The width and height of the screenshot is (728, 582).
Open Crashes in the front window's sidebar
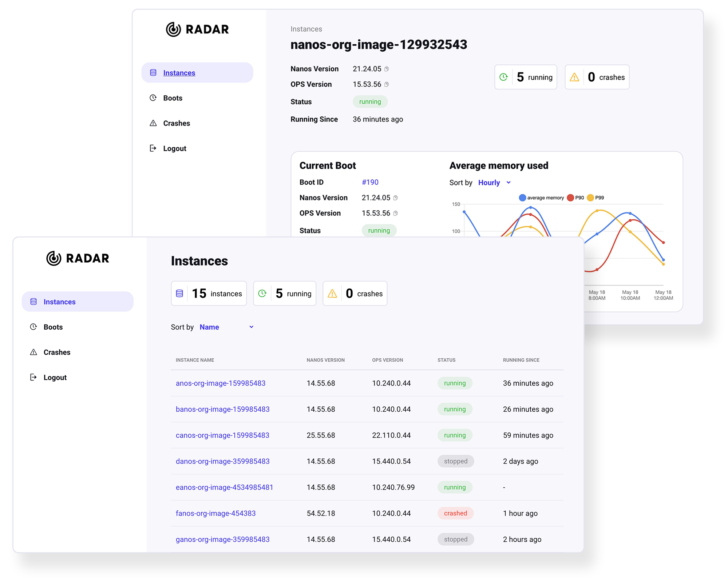click(57, 352)
